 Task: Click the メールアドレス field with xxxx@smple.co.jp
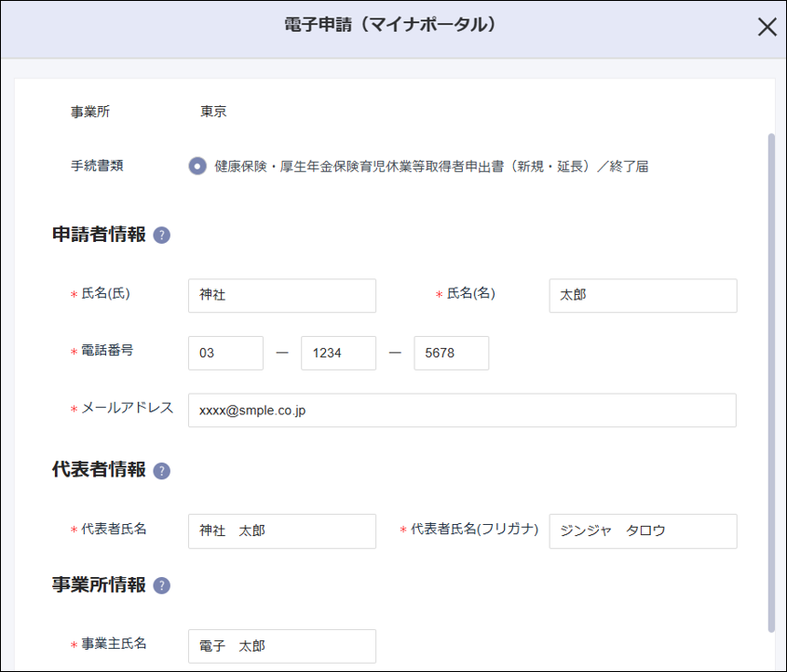[x=462, y=410]
